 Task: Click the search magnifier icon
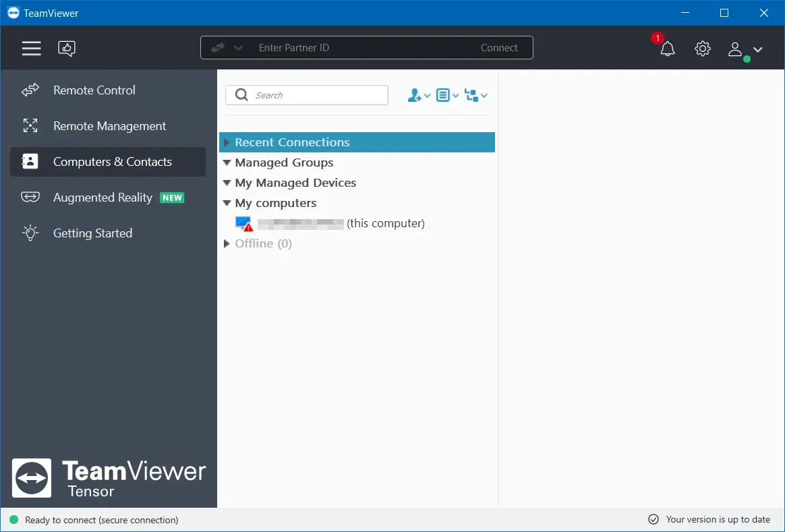click(x=241, y=95)
